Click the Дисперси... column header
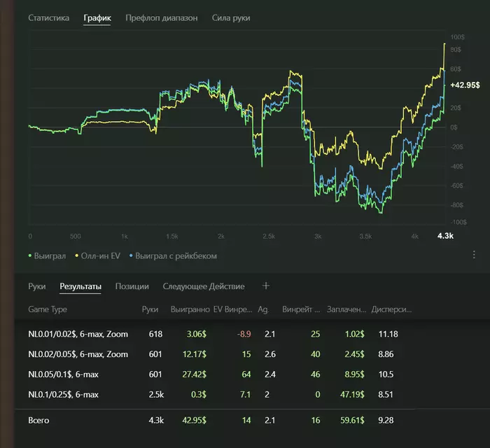Image resolution: width=490 pixels, height=448 pixels. [x=391, y=308]
